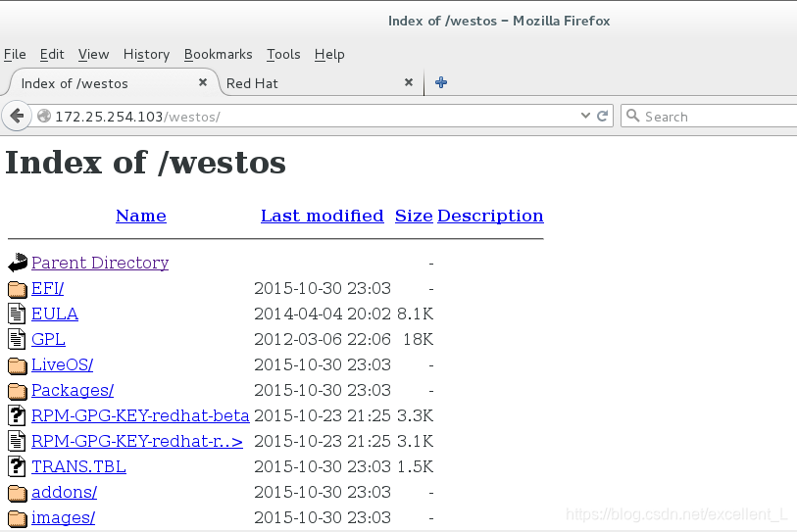
Task: Open the View menu
Action: point(93,54)
